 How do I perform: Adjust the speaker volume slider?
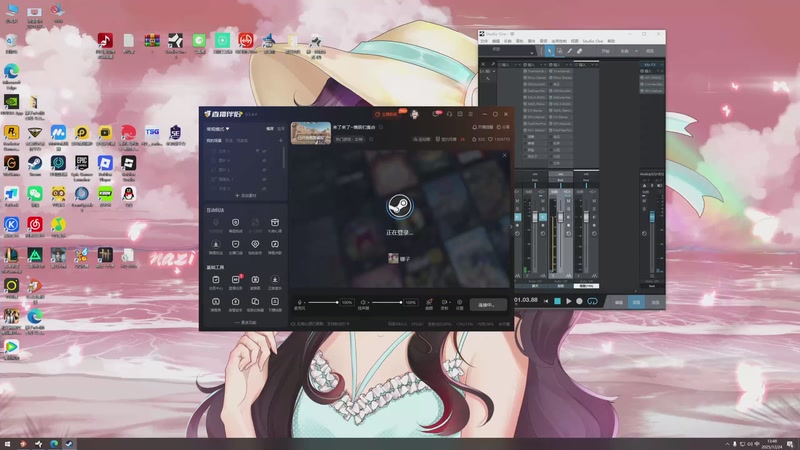coord(387,303)
